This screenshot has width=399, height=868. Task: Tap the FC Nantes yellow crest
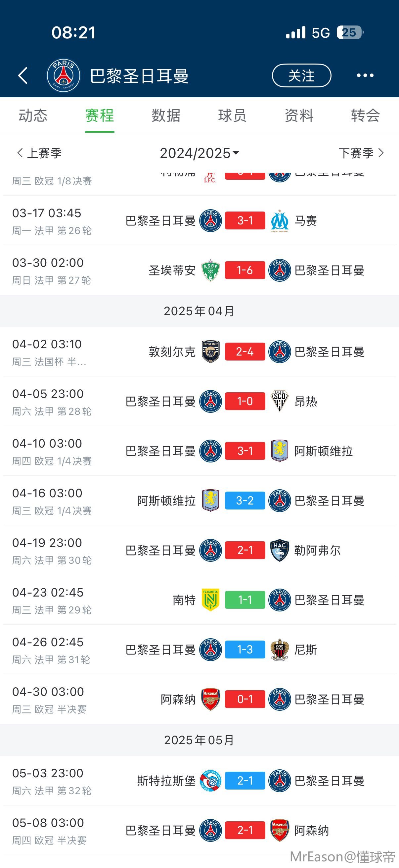(x=210, y=600)
